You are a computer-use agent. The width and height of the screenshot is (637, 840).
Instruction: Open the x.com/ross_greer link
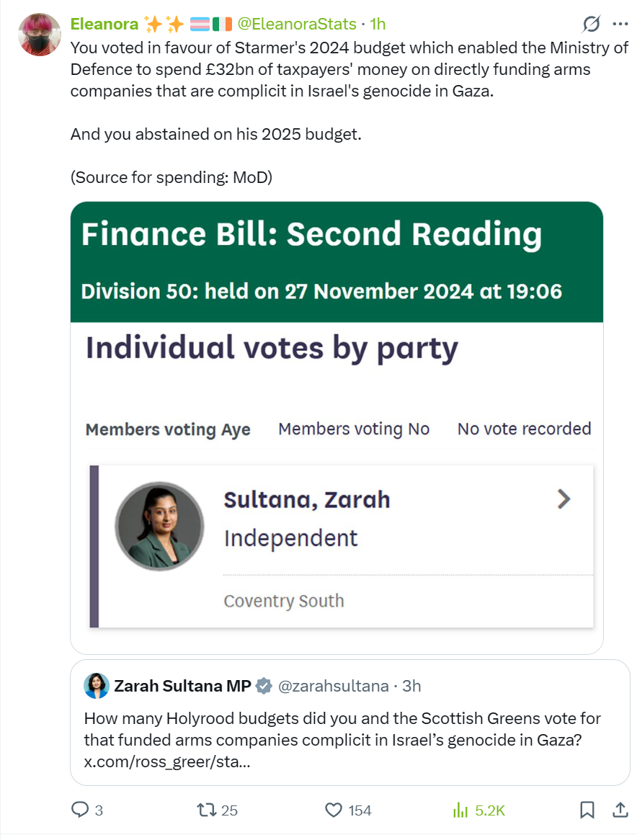click(x=167, y=761)
